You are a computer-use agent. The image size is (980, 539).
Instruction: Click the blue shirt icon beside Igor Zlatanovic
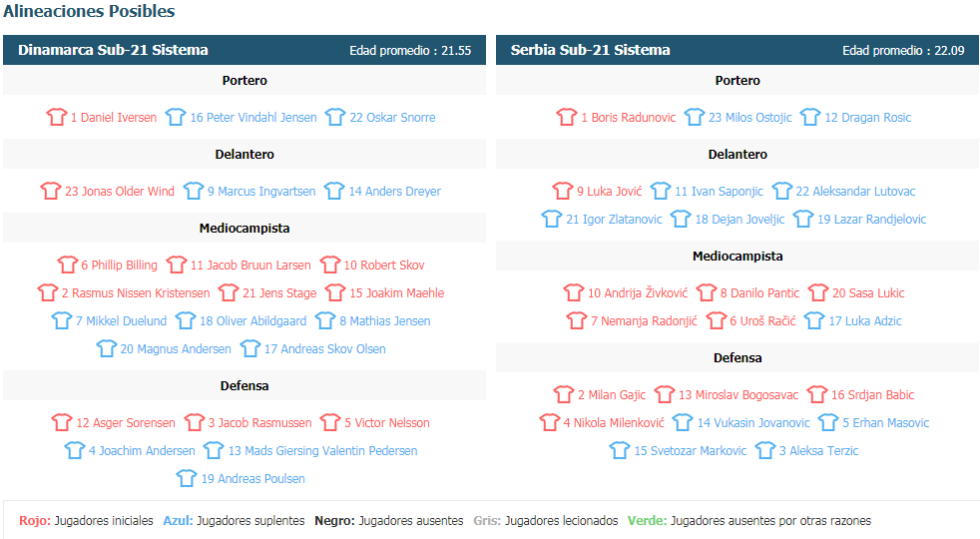tap(552, 219)
